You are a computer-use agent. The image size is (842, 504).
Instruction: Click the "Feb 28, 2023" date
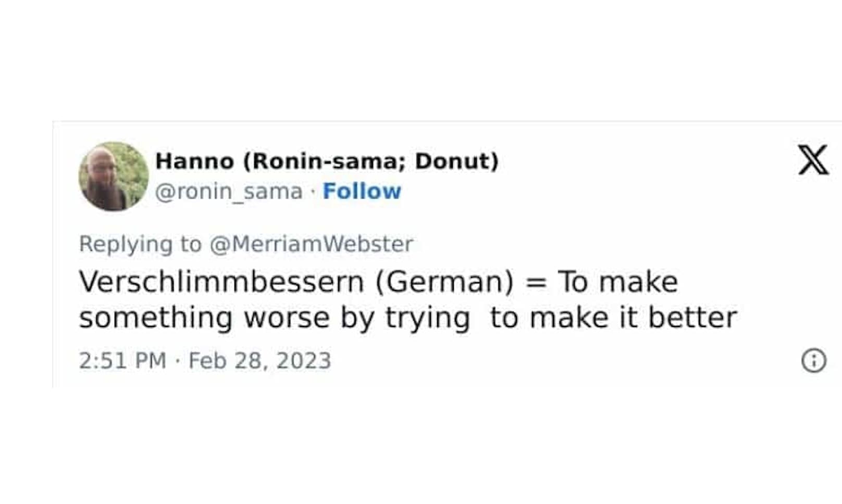(259, 360)
